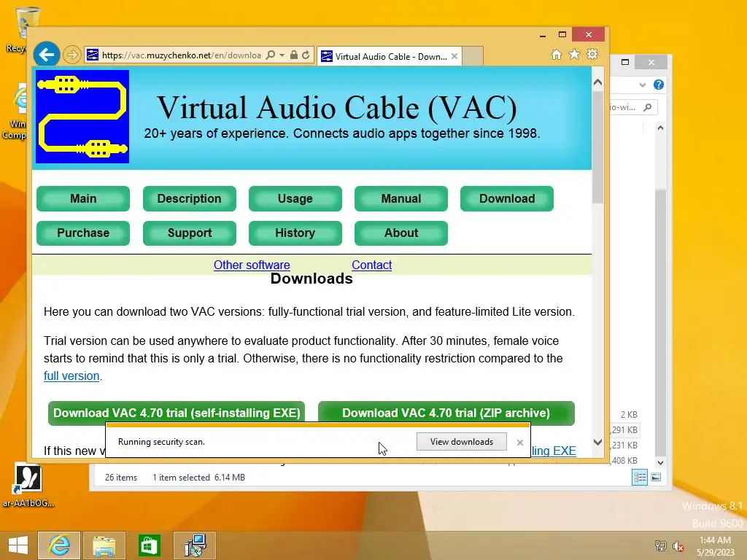
Task: Close the Virtual Audio Cable tab
Action: click(x=454, y=56)
